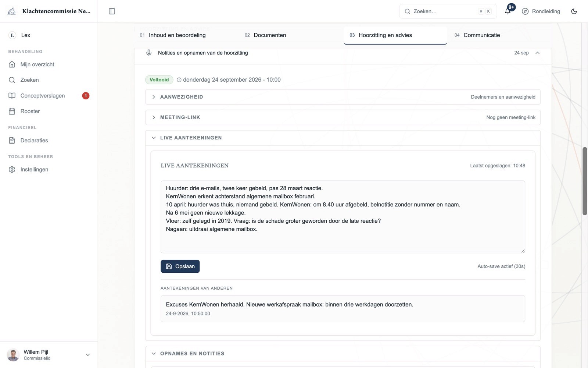Expand the Aanwezigheid section
The width and height of the screenshot is (588, 368).
point(343,97)
